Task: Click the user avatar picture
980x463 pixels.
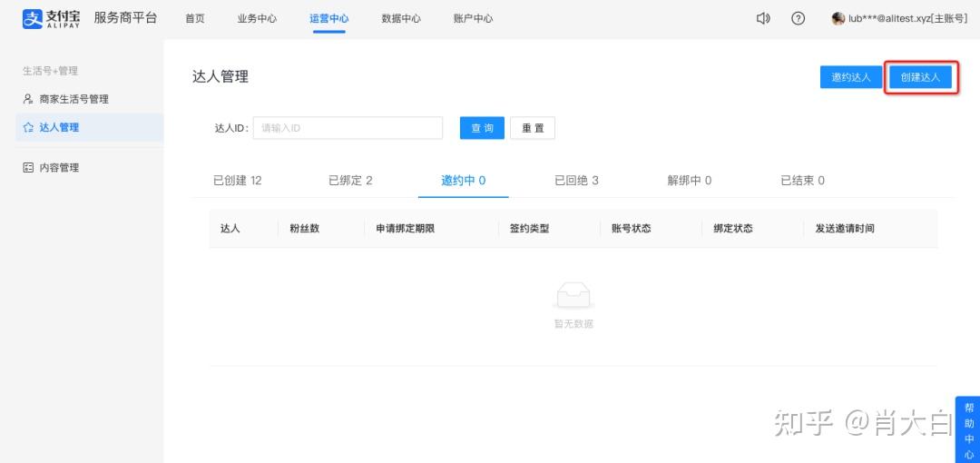Action: 838,19
